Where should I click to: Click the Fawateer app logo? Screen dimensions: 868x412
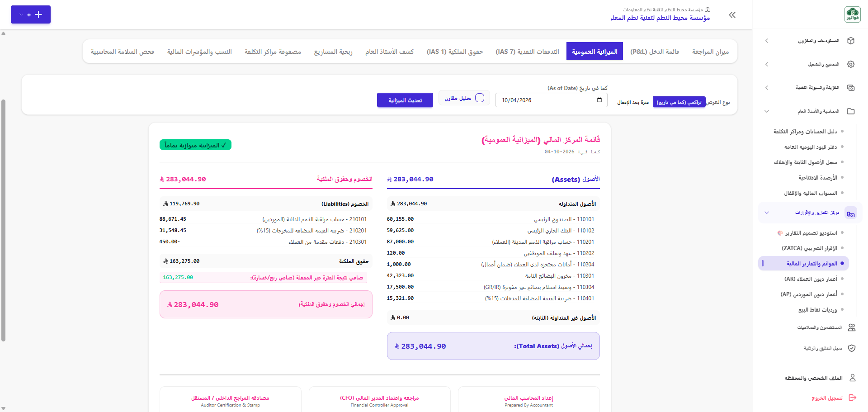853,14
